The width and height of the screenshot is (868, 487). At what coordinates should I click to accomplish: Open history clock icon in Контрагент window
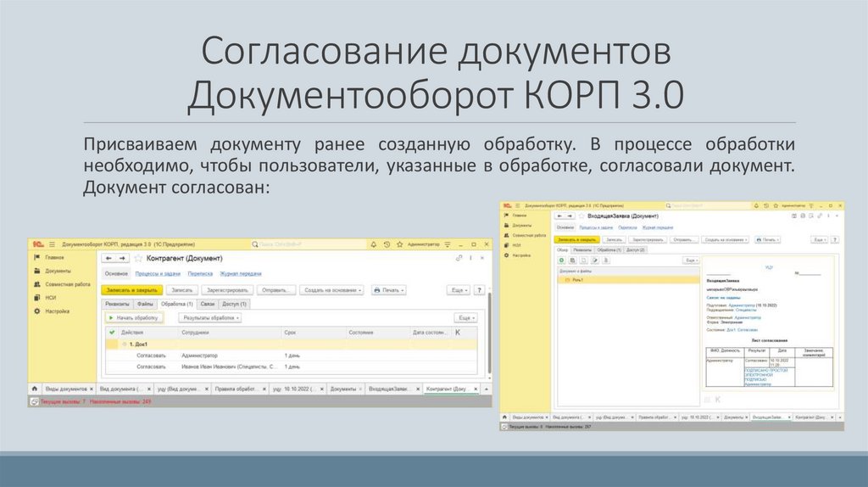click(x=387, y=244)
